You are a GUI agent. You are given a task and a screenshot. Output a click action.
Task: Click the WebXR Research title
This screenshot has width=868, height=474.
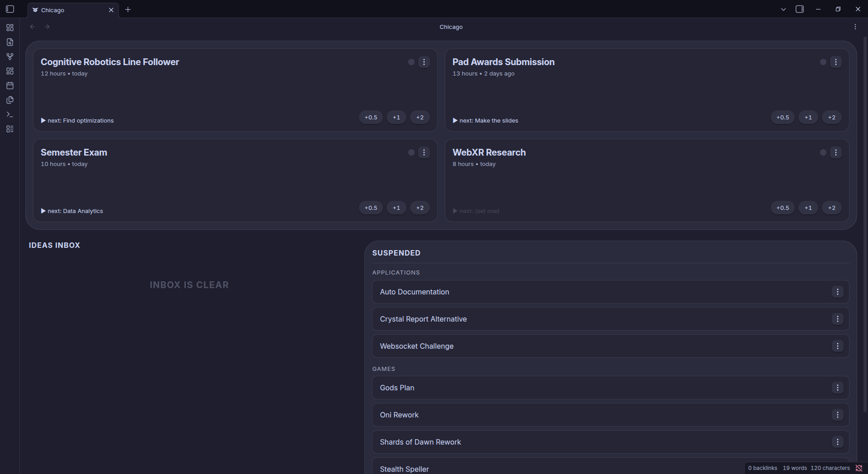click(x=489, y=152)
